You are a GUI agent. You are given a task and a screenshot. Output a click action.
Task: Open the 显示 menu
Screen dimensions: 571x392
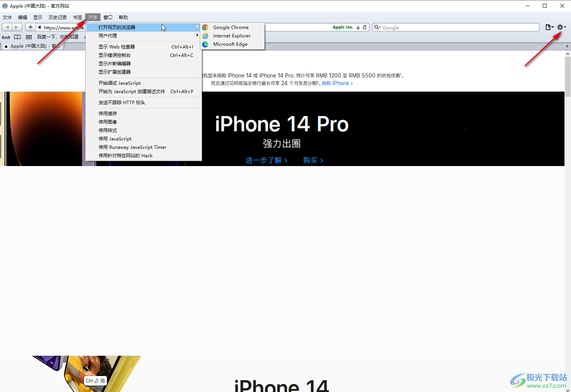tap(38, 18)
